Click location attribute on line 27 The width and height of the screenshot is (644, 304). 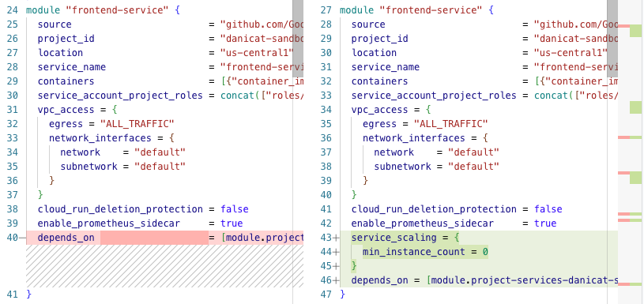click(60, 53)
